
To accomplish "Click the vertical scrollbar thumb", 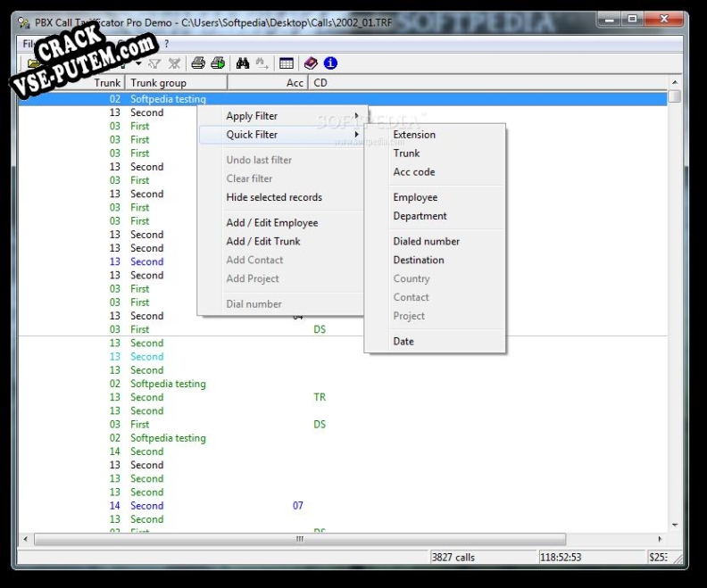I will point(675,96).
